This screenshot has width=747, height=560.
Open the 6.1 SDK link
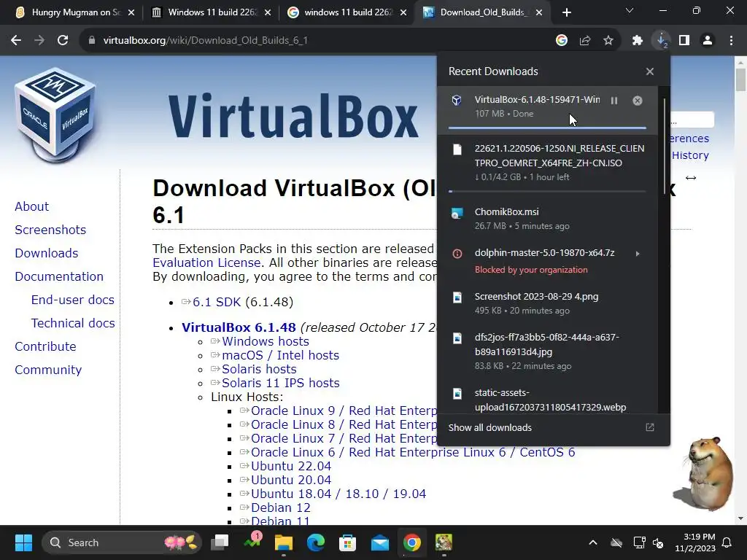216,303
